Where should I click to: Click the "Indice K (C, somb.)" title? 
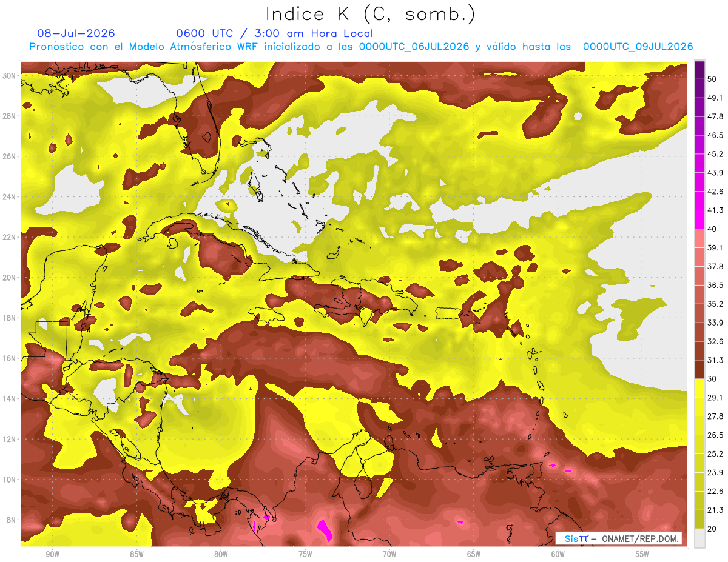point(370,14)
